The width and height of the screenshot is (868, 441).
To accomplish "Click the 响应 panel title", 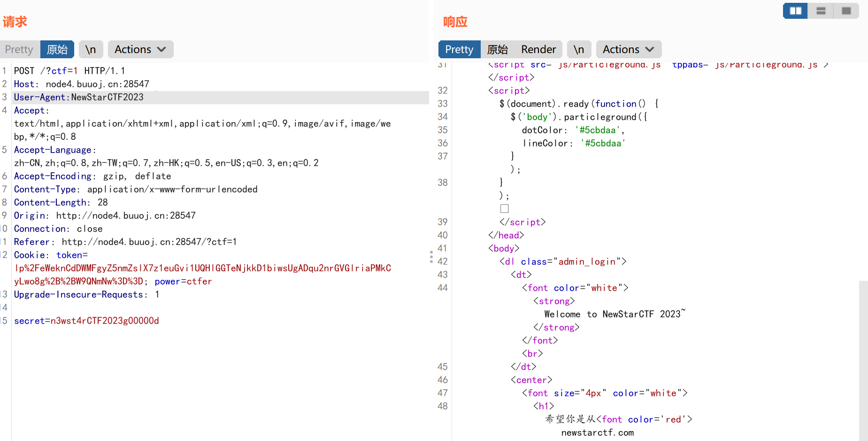I will point(455,22).
